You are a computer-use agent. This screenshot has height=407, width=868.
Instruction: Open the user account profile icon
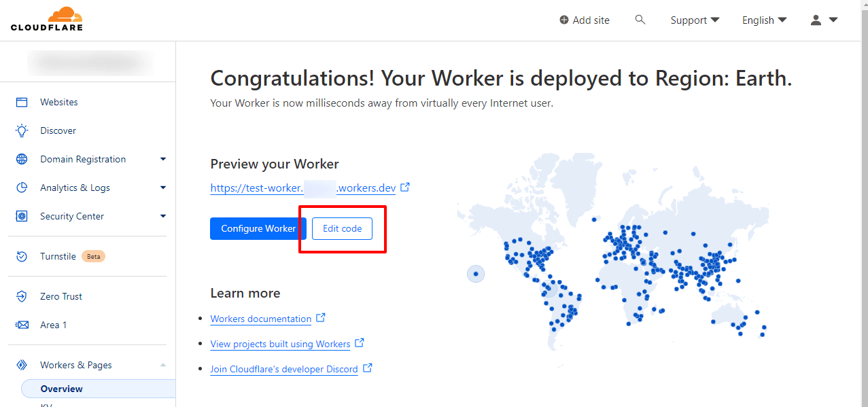(x=816, y=20)
